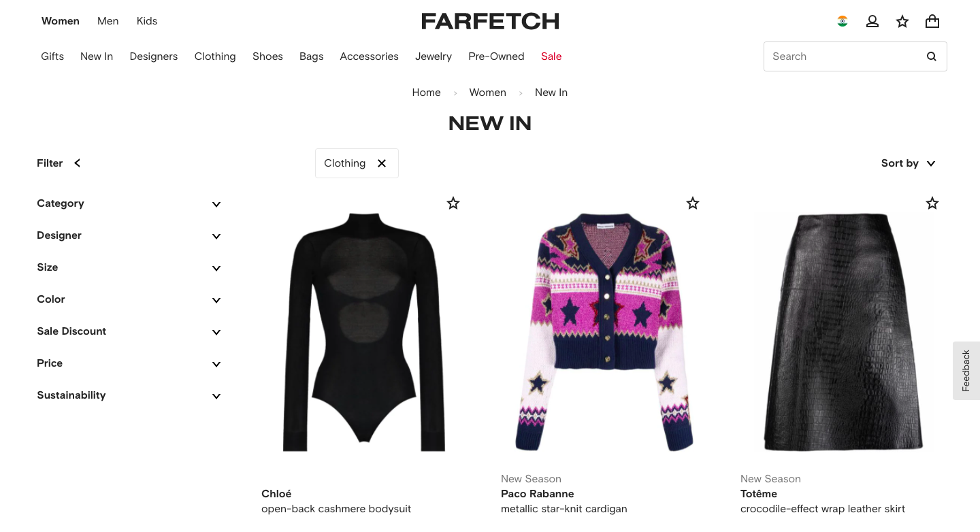Open the user account icon
This screenshot has height=532, width=980.
point(872,21)
